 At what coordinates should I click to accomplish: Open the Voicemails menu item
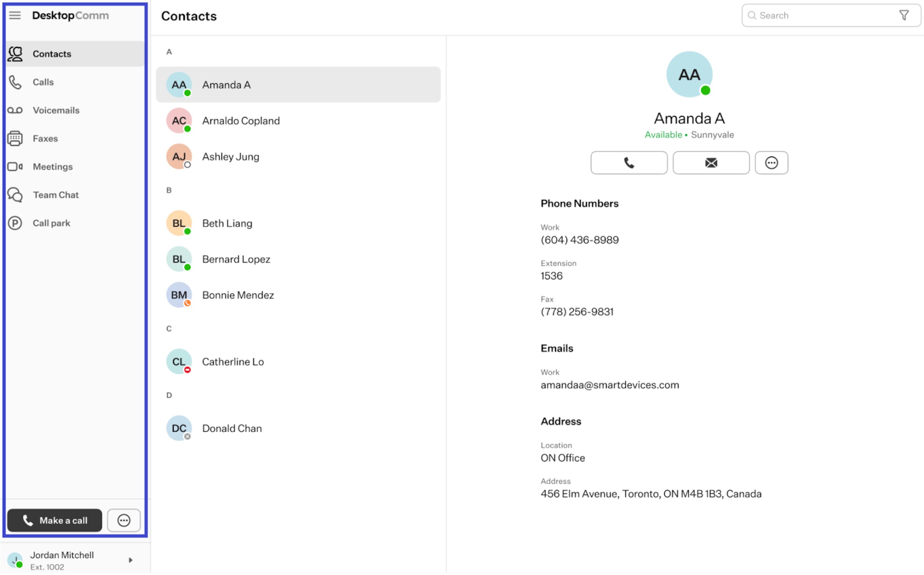[75, 110]
